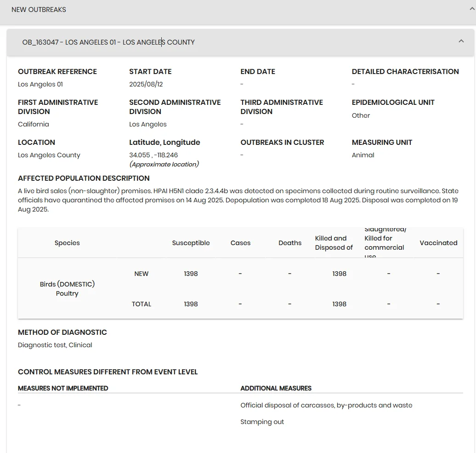Click the Susceptible 1398 value in TOTAL row
Viewport: 476px width, 453px height.
point(191,304)
